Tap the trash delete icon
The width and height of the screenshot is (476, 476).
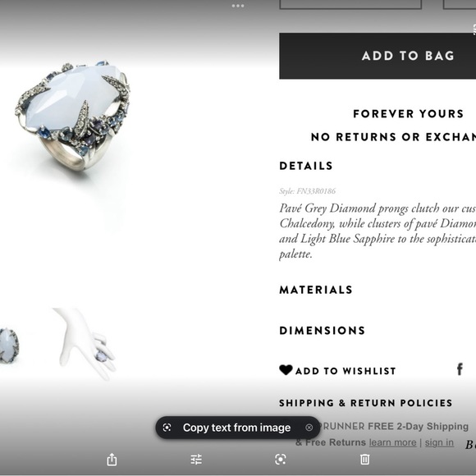[x=364, y=460]
